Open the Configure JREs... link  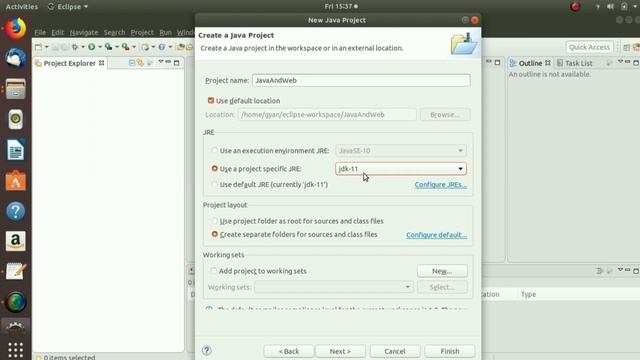coord(441,184)
